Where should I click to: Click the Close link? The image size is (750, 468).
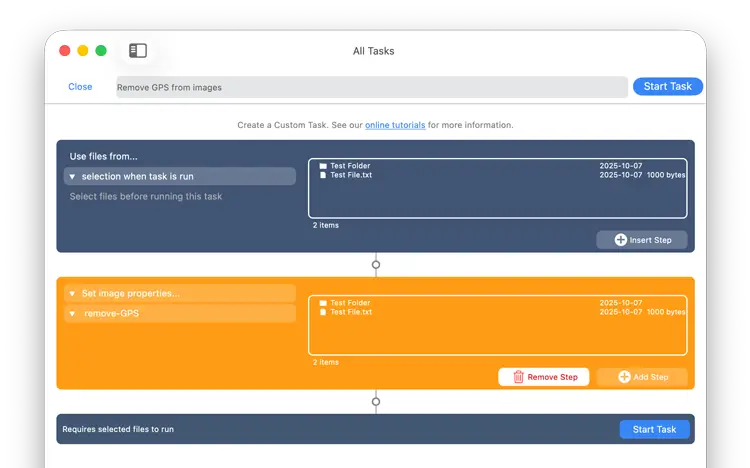coord(80,87)
